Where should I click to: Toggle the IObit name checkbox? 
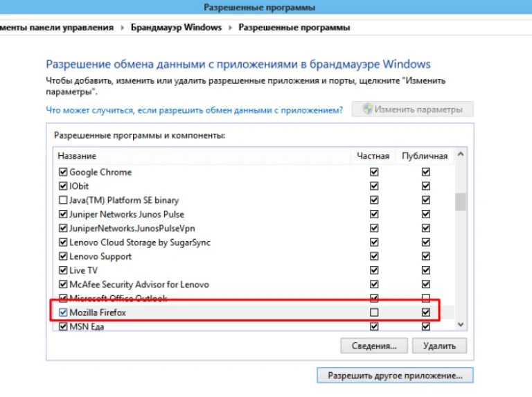tap(63, 186)
